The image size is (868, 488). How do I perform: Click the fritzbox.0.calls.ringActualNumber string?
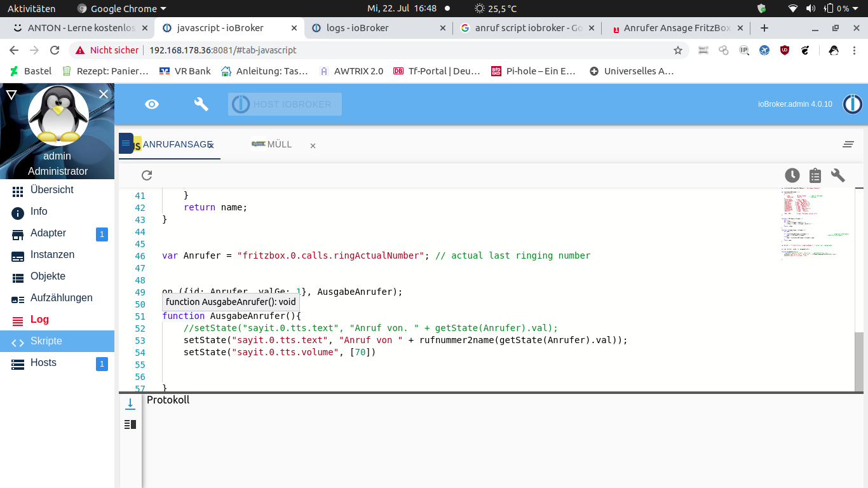click(x=330, y=255)
